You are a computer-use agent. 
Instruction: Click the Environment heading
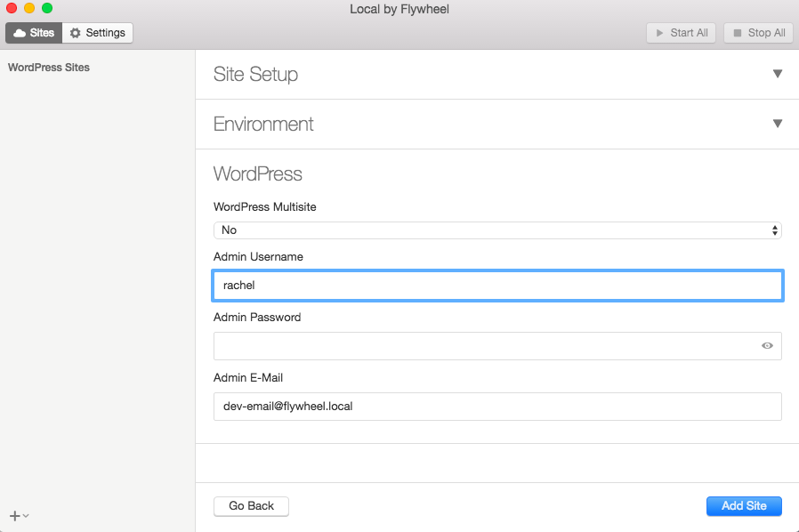[x=263, y=124]
